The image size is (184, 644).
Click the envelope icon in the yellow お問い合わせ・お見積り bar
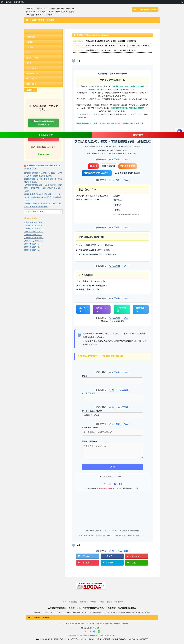(x=27, y=20)
